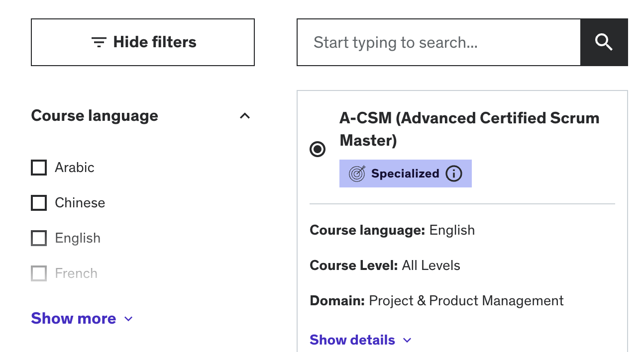Select the A-CSM course radio button
Screen dimensions: 644x352
click(318, 149)
